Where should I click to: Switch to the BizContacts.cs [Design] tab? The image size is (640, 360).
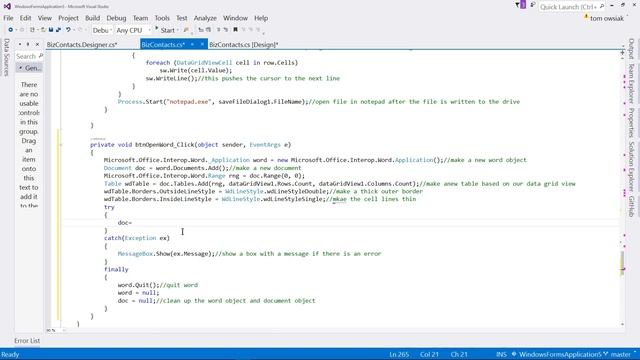tap(244, 44)
